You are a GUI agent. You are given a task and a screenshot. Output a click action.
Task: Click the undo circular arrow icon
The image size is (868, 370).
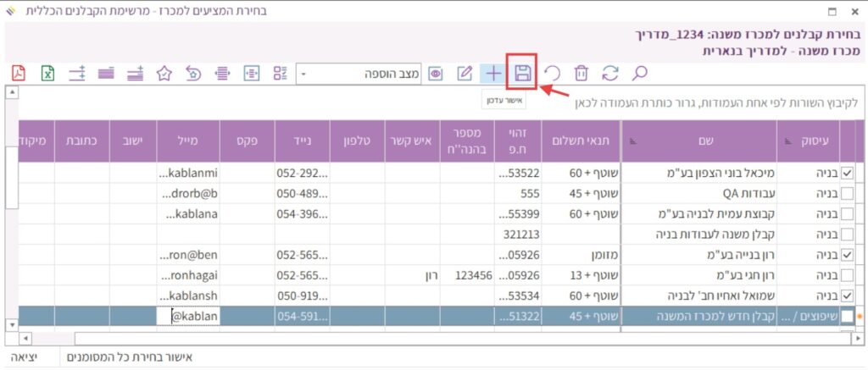553,73
